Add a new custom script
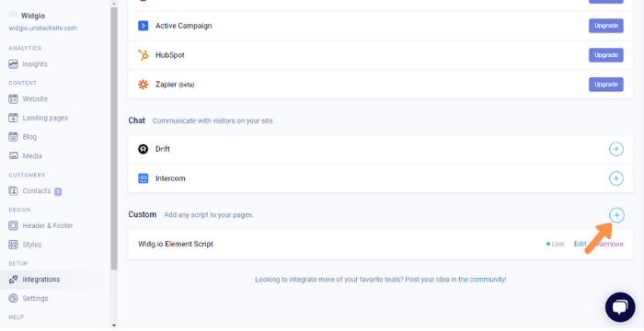The height and width of the screenshot is (331, 644). click(x=616, y=215)
